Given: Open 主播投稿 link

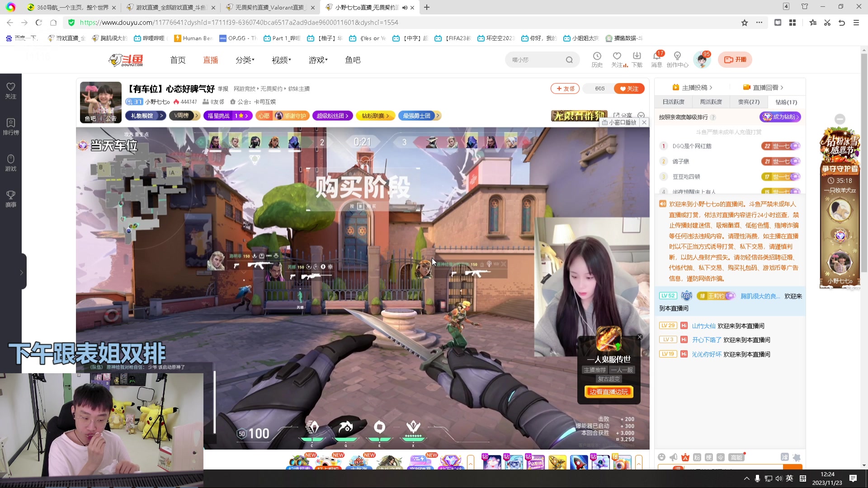Looking at the screenshot, I should click(x=693, y=87).
